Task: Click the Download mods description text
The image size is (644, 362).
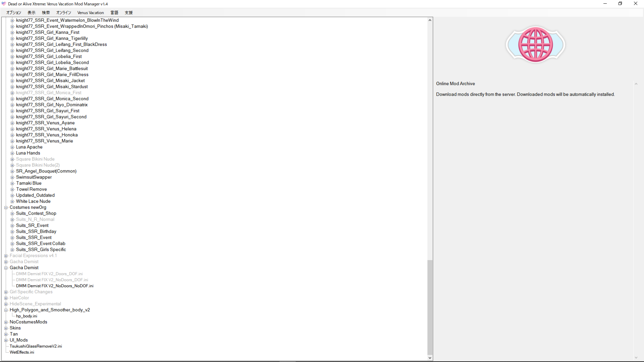Action: [x=525, y=95]
